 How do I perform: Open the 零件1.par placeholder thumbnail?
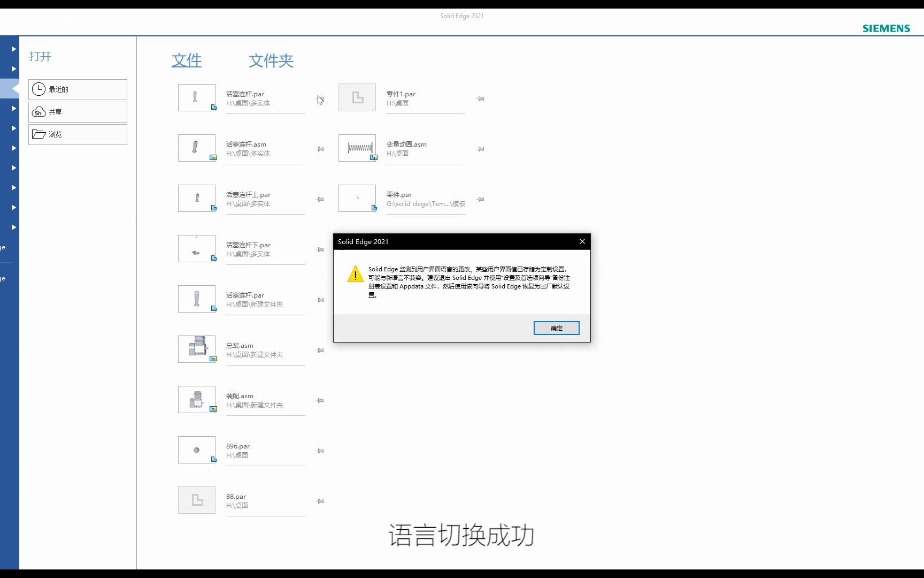[357, 97]
